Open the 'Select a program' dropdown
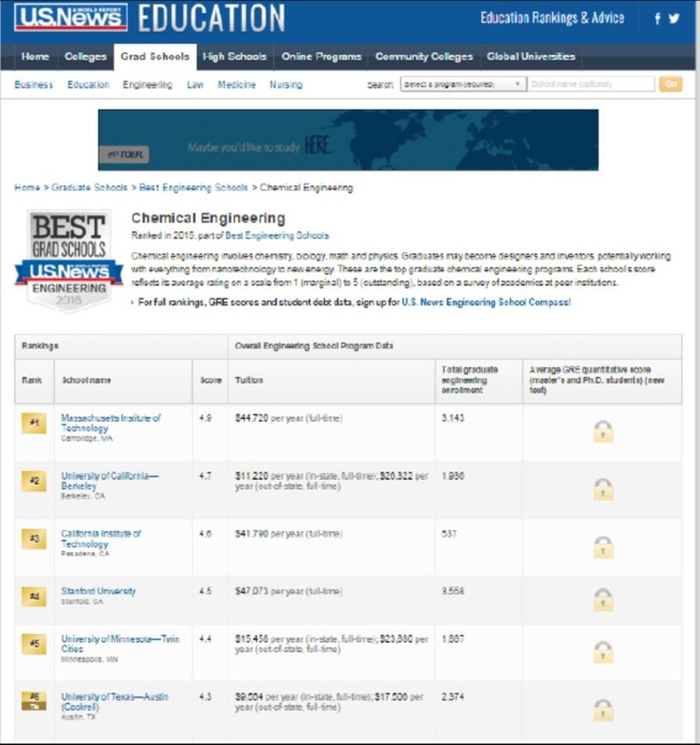The height and width of the screenshot is (745, 700). (463, 84)
